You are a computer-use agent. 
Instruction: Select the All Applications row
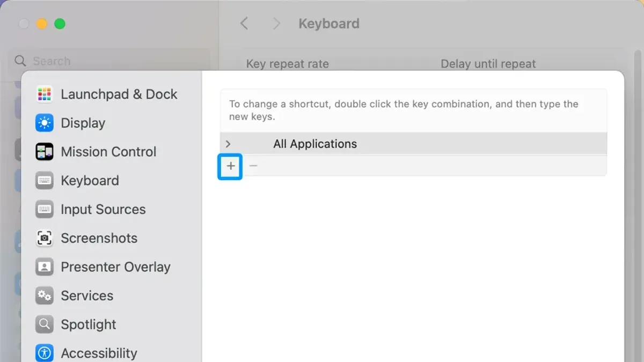click(x=413, y=144)
